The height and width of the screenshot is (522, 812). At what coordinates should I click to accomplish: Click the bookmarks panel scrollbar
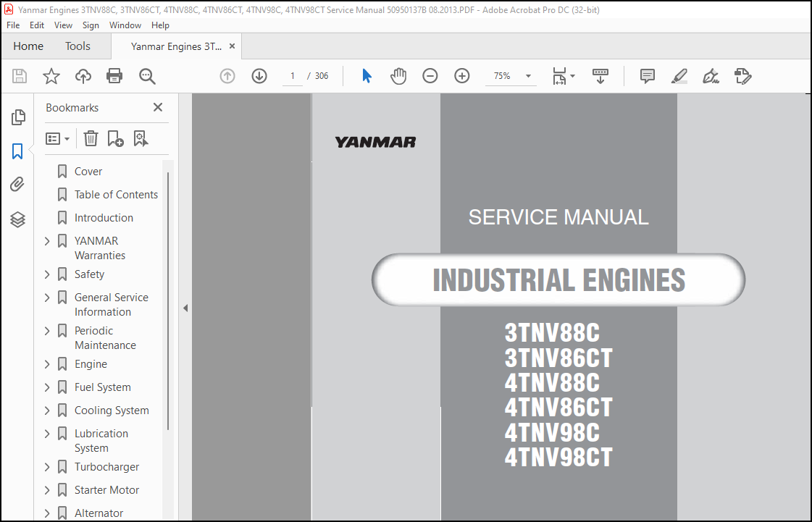coord(167,300)
